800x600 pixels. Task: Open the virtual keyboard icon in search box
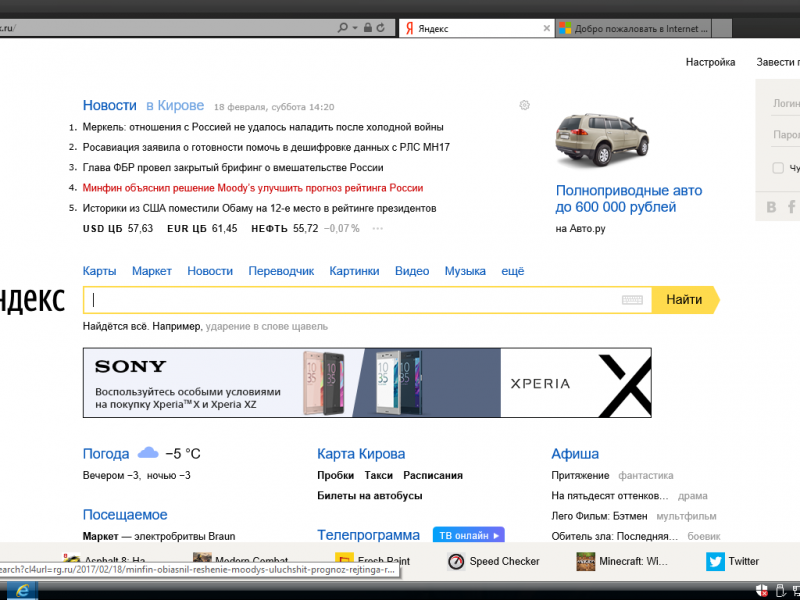632,300
